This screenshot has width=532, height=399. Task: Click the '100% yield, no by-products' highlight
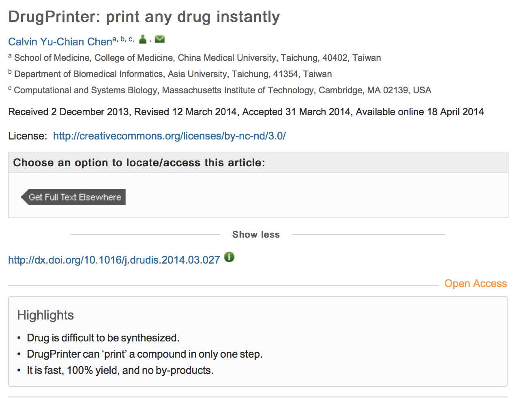[x=120, y=370]
